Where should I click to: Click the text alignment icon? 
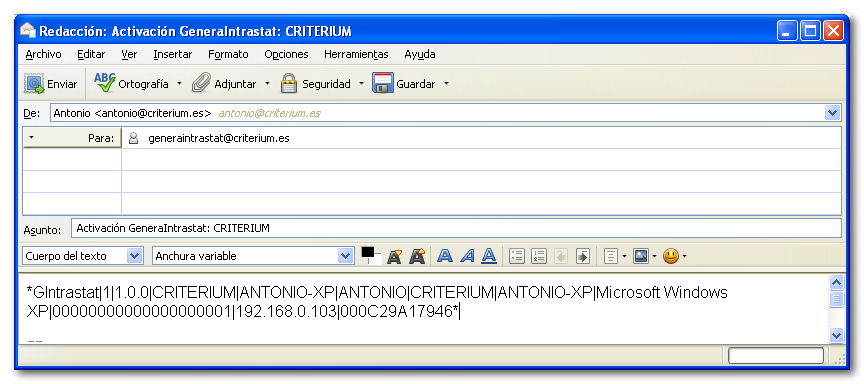611,256
